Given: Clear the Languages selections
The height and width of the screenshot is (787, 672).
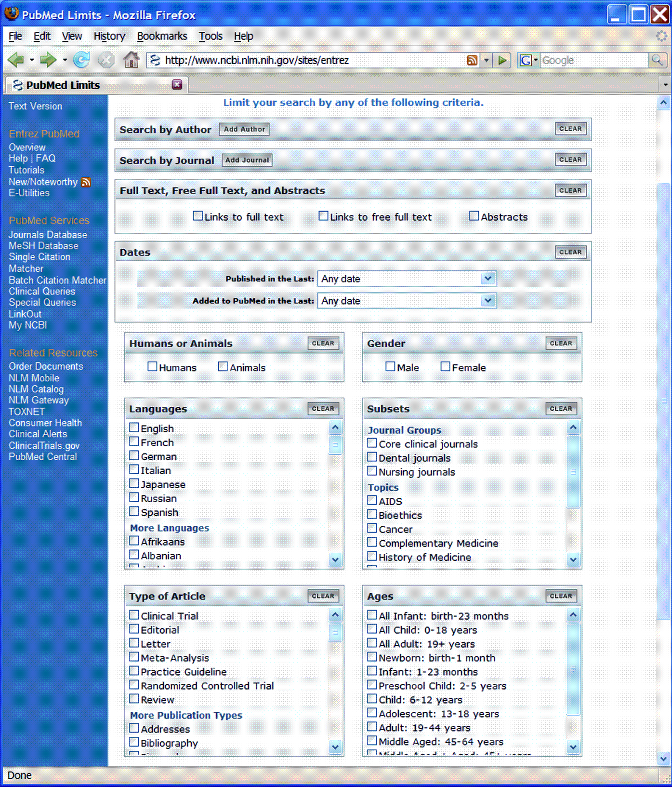Looking at the screenshot, I should coord(323,409).
